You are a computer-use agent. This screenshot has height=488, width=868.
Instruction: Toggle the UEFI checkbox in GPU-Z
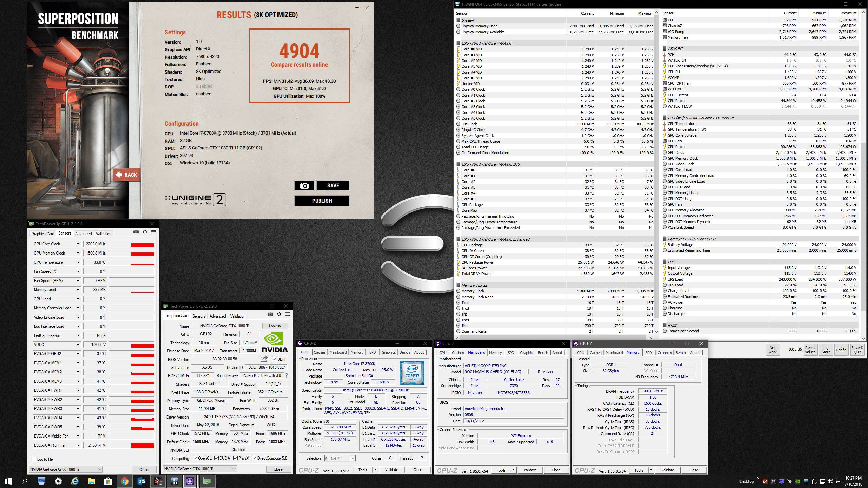[x=274, y=359]
